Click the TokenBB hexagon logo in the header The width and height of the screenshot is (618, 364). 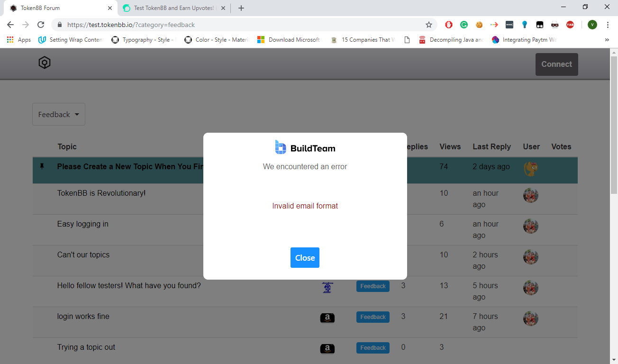point(45,63)
